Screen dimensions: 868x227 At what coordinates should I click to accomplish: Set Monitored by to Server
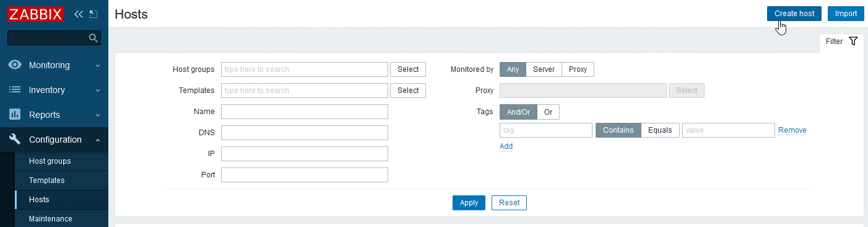(544, 69)
